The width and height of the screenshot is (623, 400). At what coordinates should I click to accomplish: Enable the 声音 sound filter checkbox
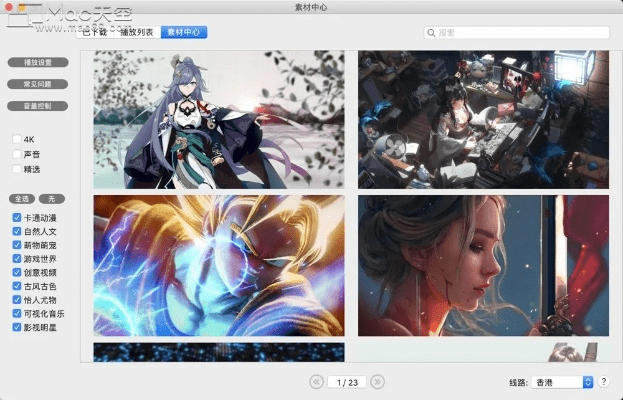click(x=17, y=154)
